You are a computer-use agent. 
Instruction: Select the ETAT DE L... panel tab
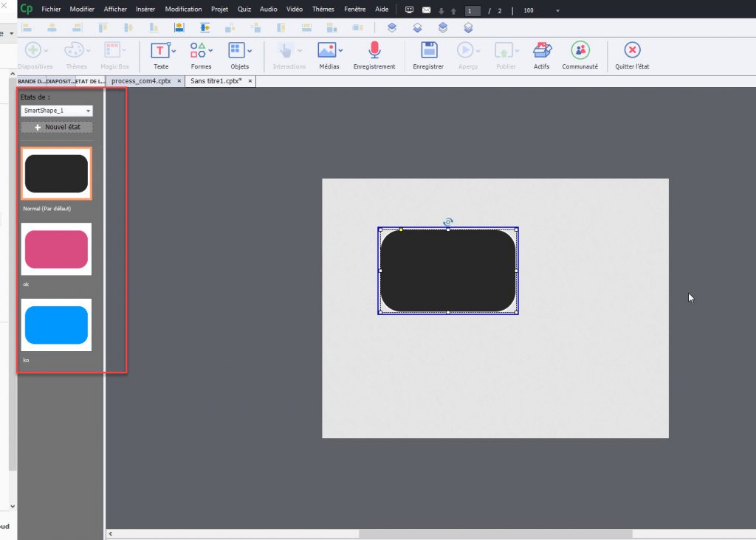[x=90, y=81]
